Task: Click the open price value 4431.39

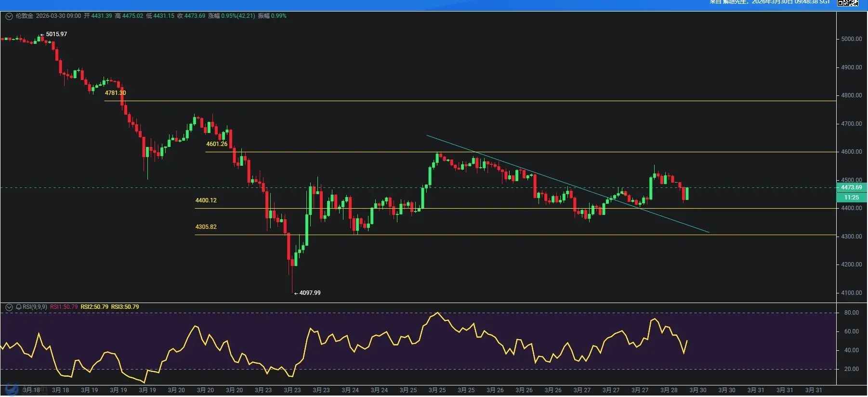Action: tap(101, 16)
